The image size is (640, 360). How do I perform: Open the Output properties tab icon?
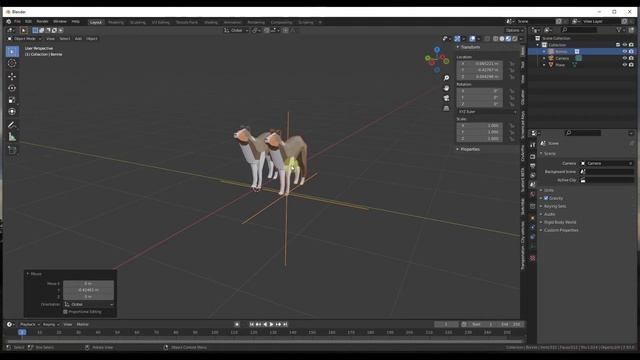pos(532,166)
